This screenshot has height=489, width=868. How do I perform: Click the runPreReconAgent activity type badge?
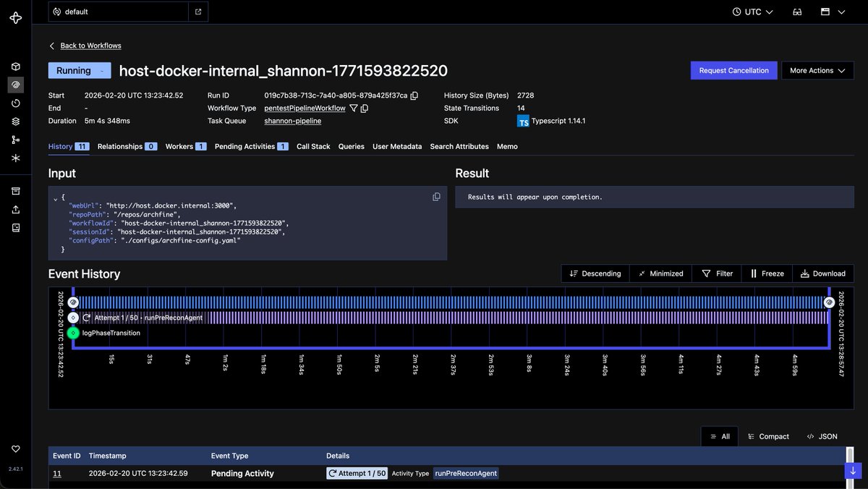[x=466, y=473]
